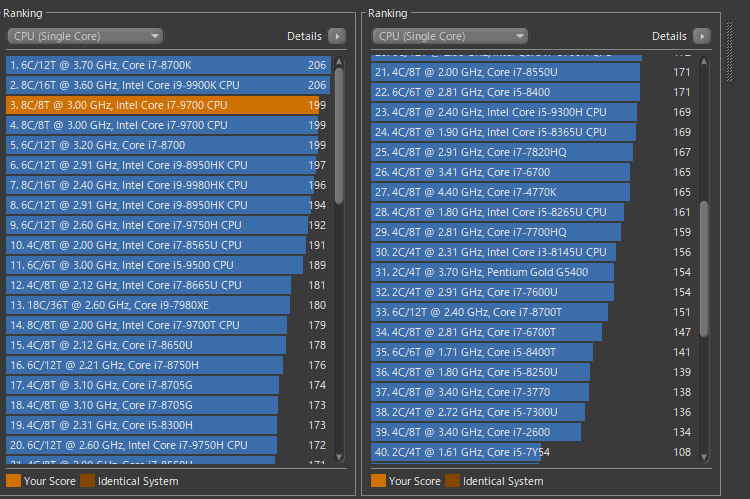Select rank 14 row Intel Core i7-9700T CPU

(168, 325)
